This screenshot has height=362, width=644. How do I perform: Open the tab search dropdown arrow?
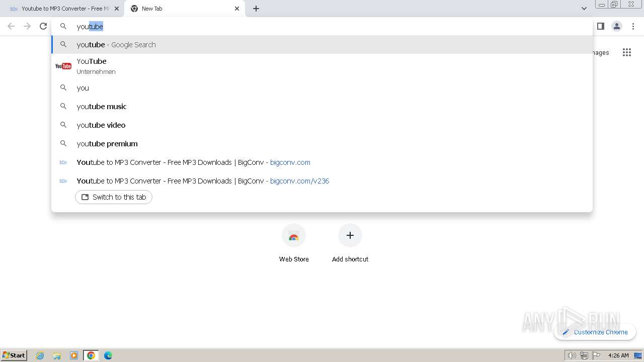pos(584,9)
